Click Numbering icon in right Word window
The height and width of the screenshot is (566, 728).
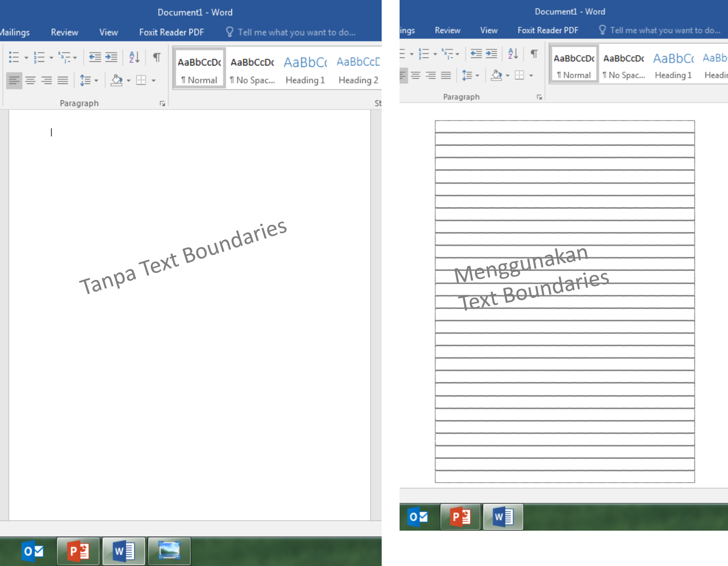click(424, 54)
